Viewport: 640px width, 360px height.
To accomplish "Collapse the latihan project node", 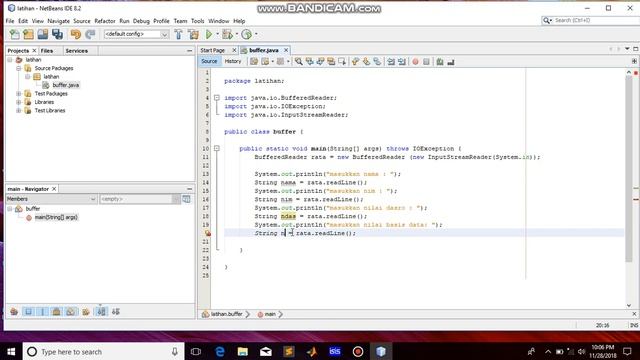I will click(x=10, y=60).
